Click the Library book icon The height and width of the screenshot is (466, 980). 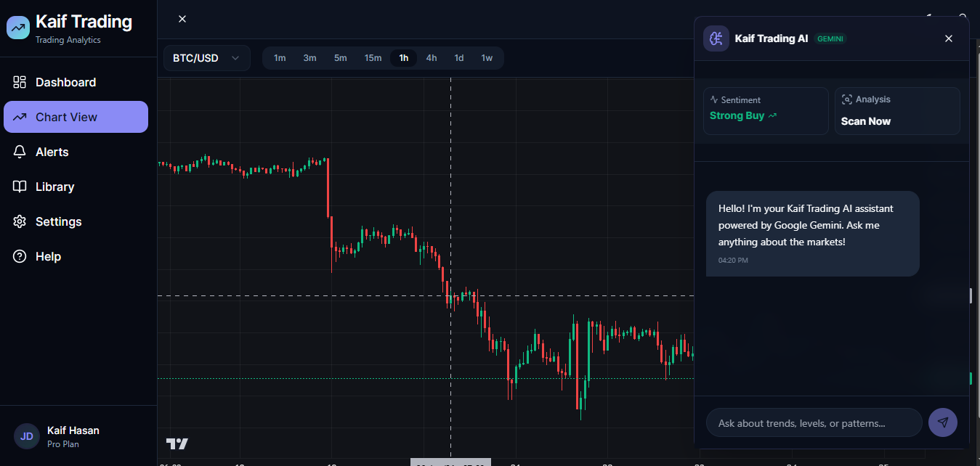(x=20, y=187)
